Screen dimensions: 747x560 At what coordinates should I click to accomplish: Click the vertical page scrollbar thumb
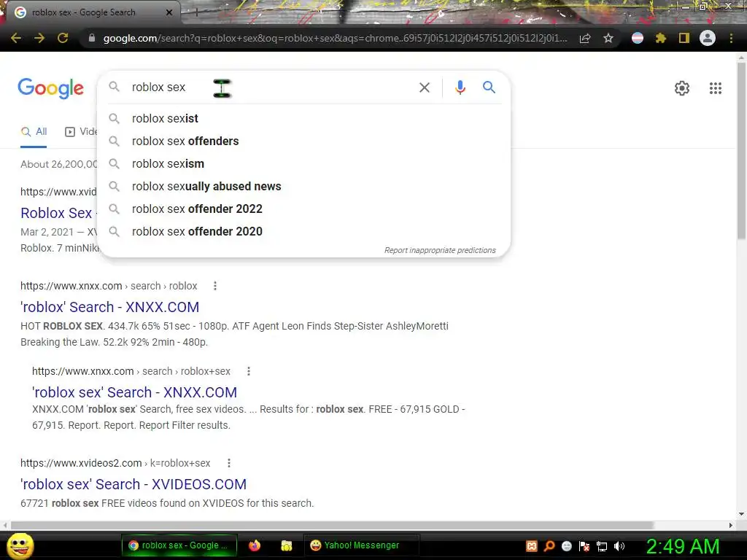741,150
